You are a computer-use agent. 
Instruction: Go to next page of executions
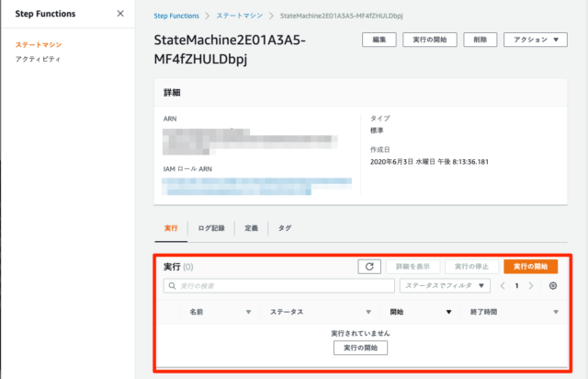click(531, 286)
